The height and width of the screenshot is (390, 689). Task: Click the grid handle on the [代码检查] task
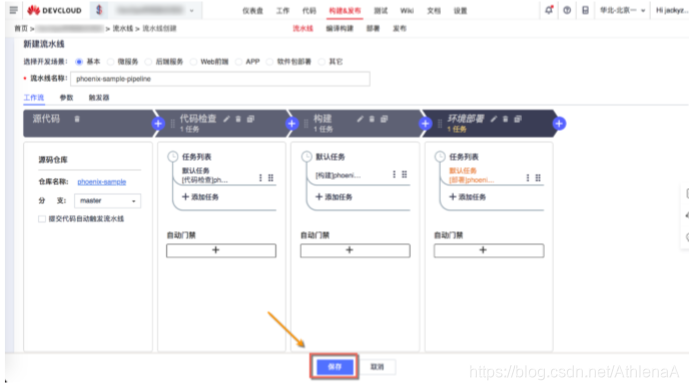tap(271, 177)
